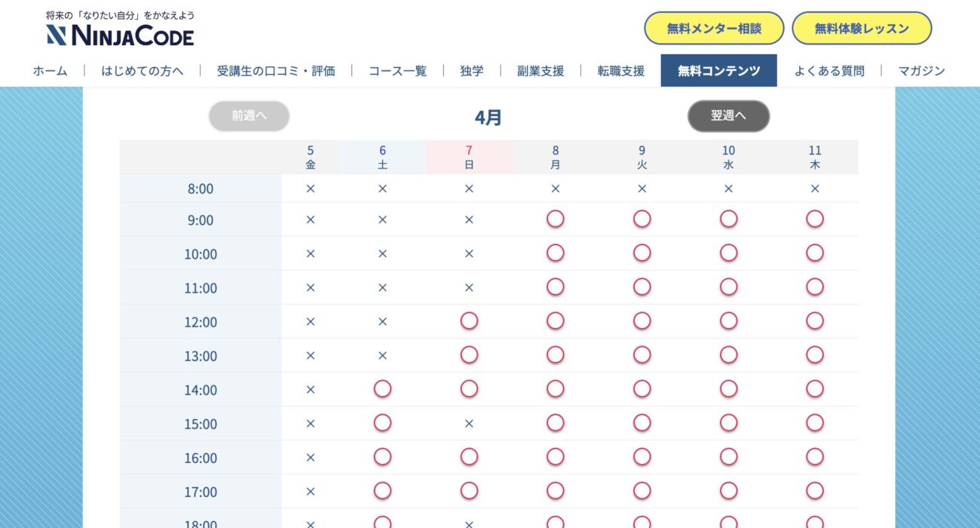Navigate to 転職支援 menu item
This screenshot has width=980, height=528.
point(620,71)
